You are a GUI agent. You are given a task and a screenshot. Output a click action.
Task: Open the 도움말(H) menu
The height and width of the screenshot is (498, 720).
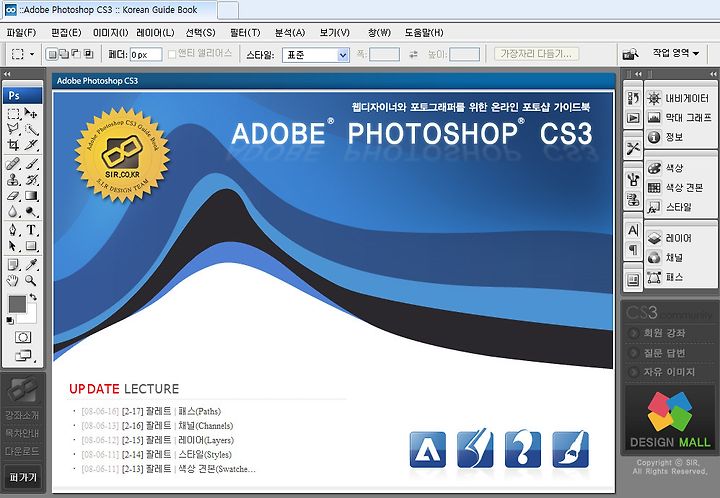tap(424, 33)
